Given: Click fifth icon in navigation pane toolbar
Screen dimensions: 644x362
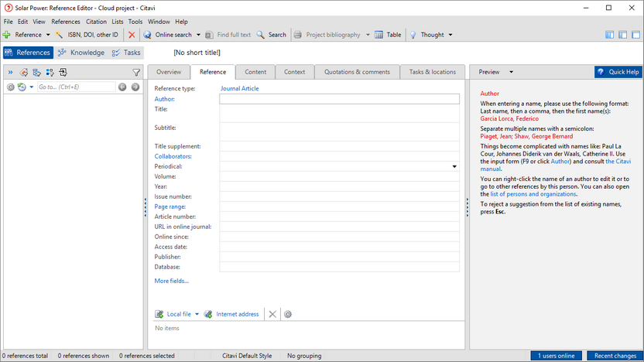Looking at the screenshot, I should [x=63, y=73].
